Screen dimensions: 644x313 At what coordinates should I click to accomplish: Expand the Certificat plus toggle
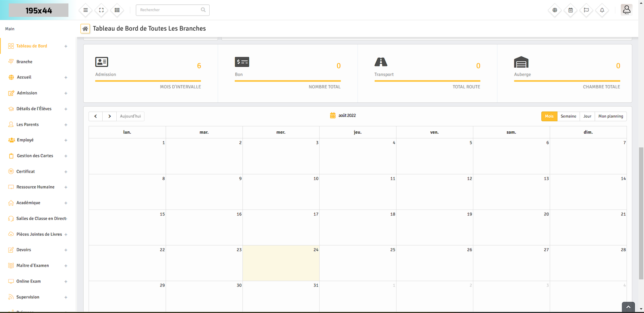(x=66, y=172)
